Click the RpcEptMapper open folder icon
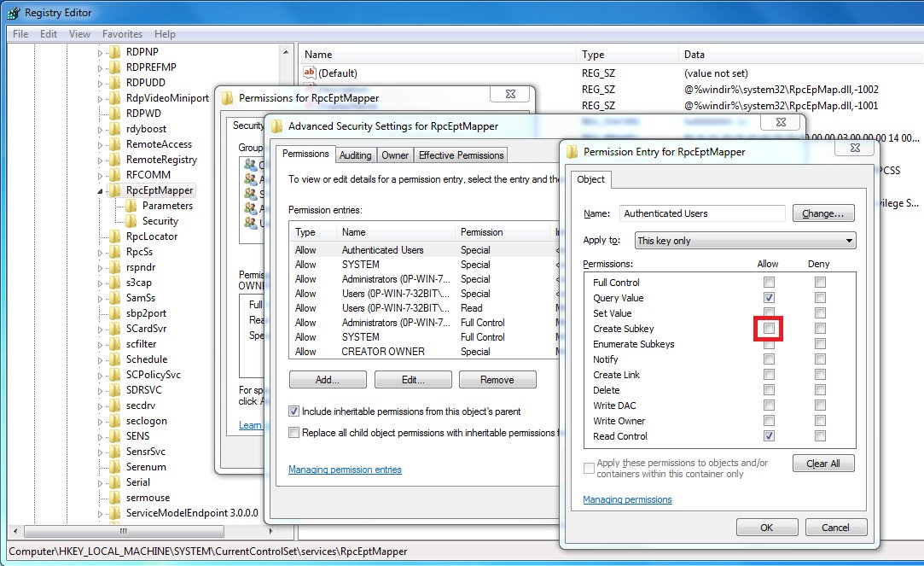The height and width of the screenshot is (566, 924). click(x=115, y=190)
